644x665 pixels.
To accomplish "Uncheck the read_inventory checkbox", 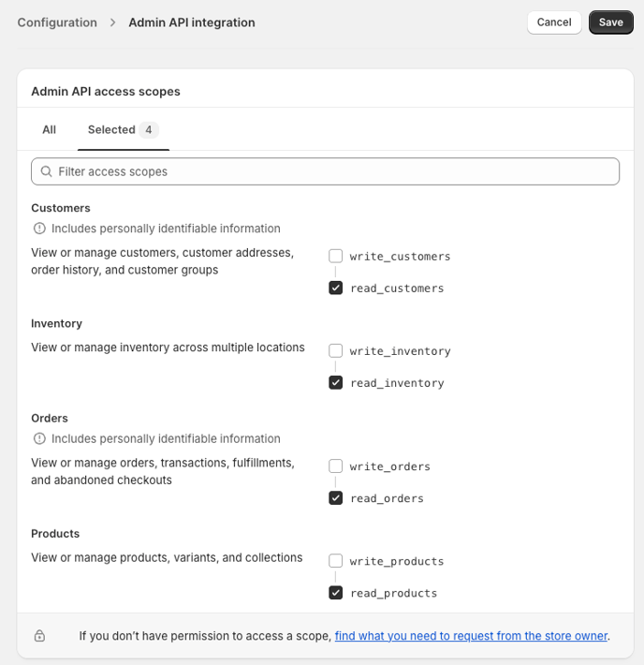I will 335,382.
